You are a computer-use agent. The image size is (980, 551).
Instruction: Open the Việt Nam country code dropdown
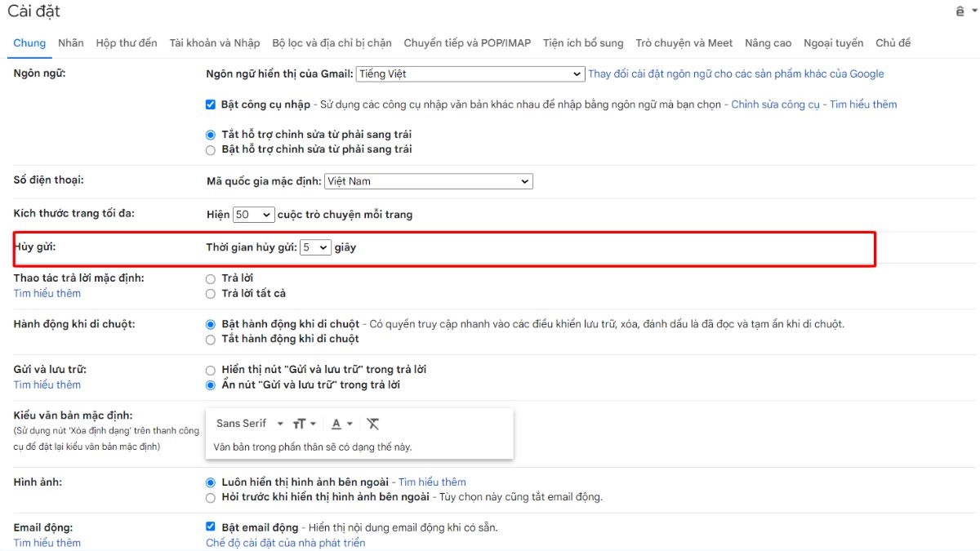tap(428, 181)
